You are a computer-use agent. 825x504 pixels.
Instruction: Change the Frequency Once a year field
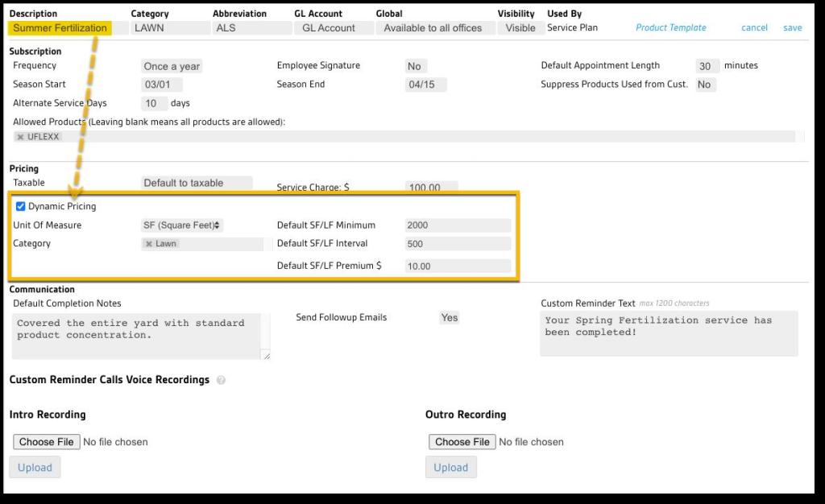[x=171, y=66]
